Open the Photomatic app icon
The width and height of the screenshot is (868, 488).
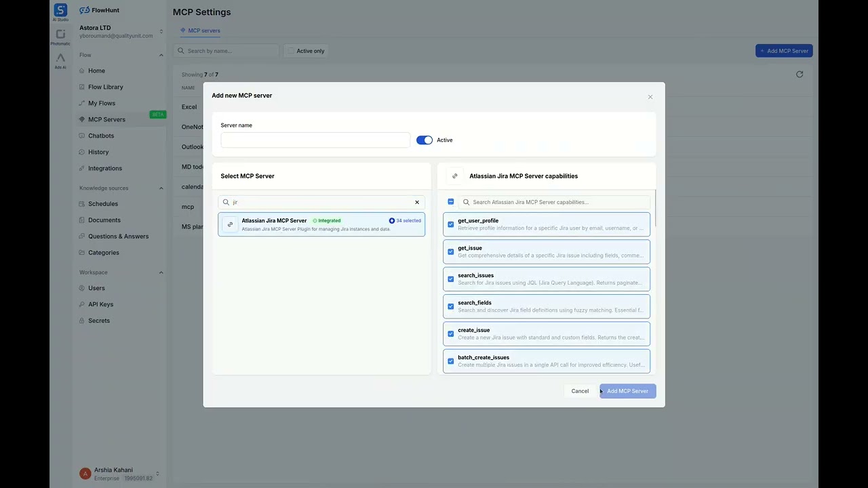[60, 35]
